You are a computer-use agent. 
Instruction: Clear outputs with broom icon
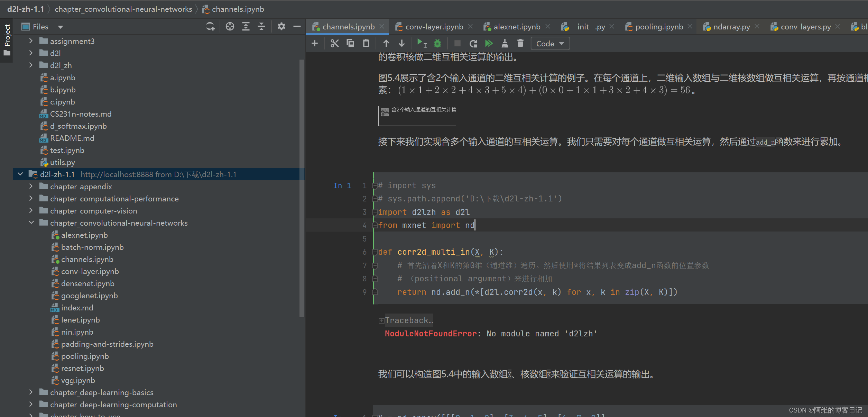point(505,43)
